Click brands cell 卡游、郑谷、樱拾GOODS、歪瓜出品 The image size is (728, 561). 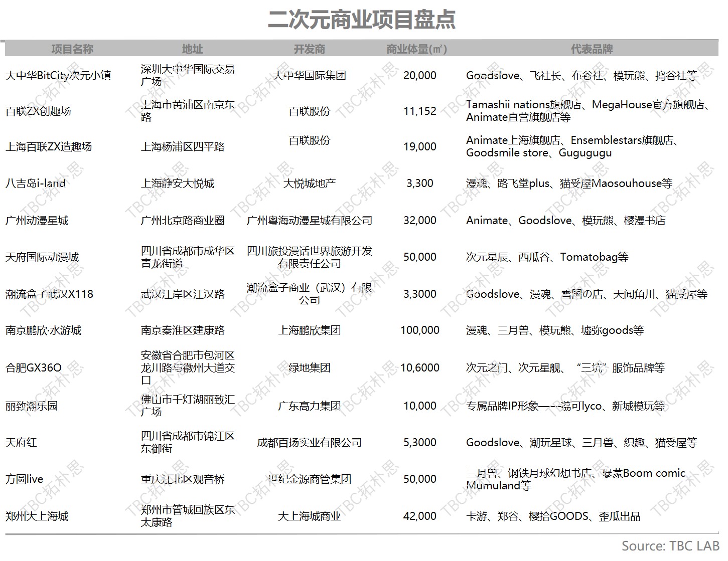click(553, 516)
